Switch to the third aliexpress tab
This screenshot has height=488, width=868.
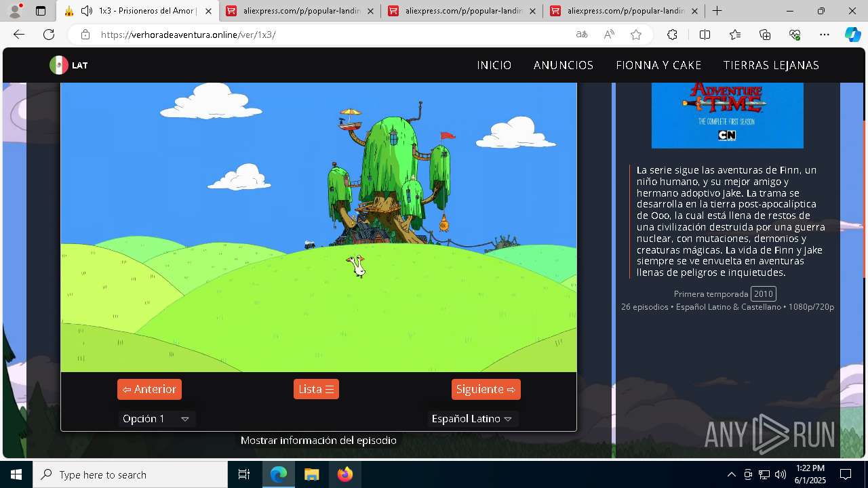pyautogui.click(x=625, y=11)
